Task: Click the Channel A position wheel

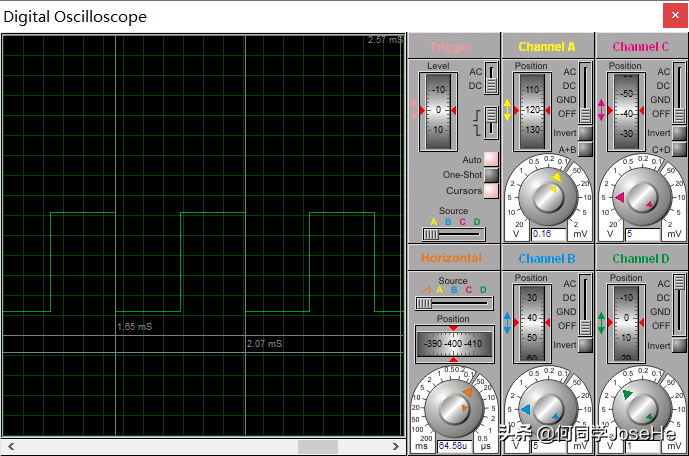Action: [531, 110]
